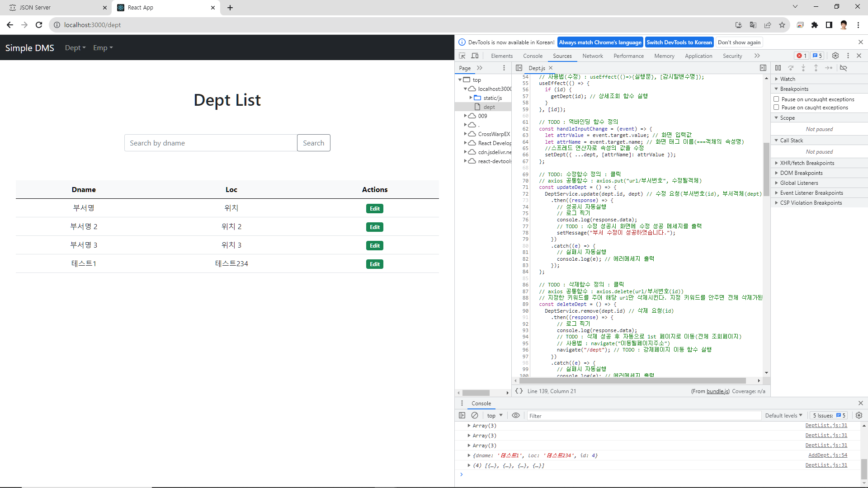Click the inspect element picker icon
The height and width of the screenshot is (488, 868).
click(x=462, y=56)
